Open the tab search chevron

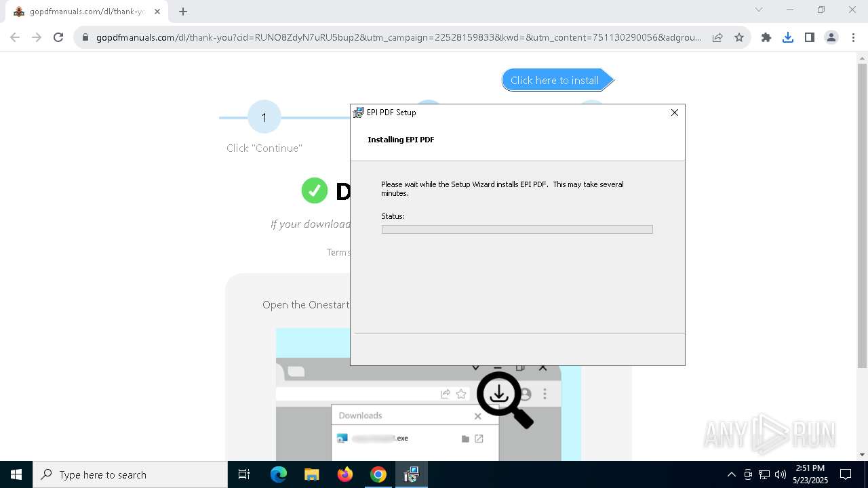tap(759, 9)
